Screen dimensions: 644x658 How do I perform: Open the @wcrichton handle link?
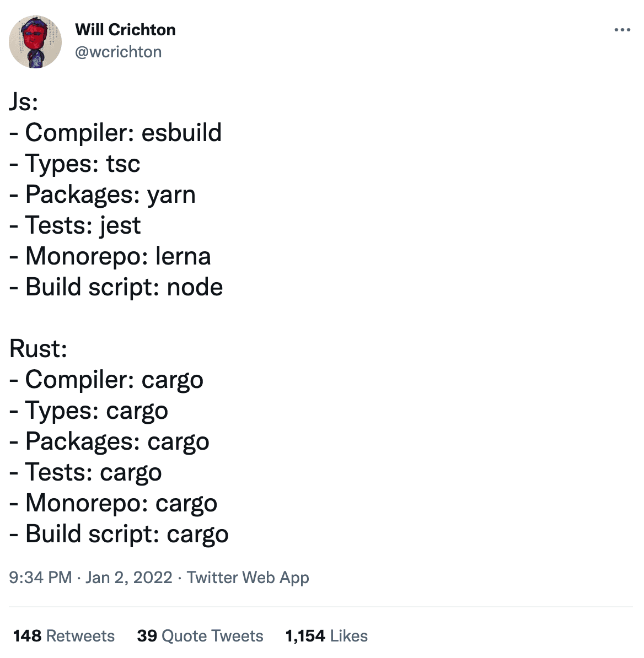(x=119, y=52)
